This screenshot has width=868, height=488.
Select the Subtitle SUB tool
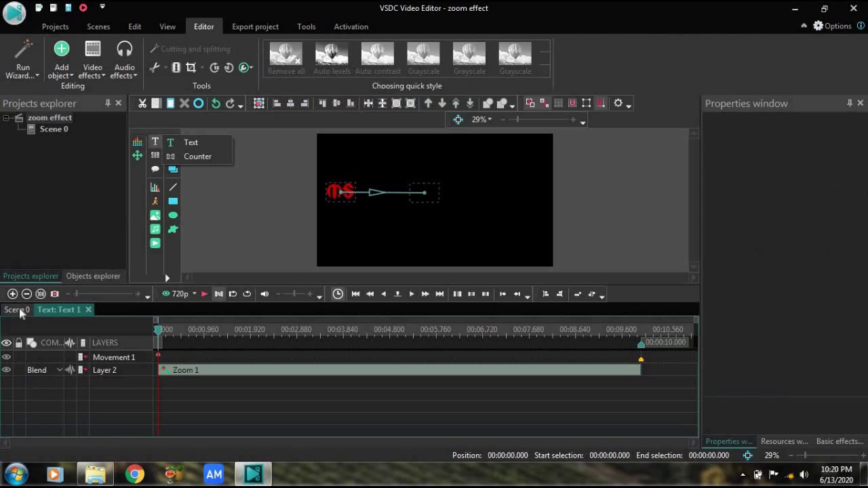tap(155, 155)
